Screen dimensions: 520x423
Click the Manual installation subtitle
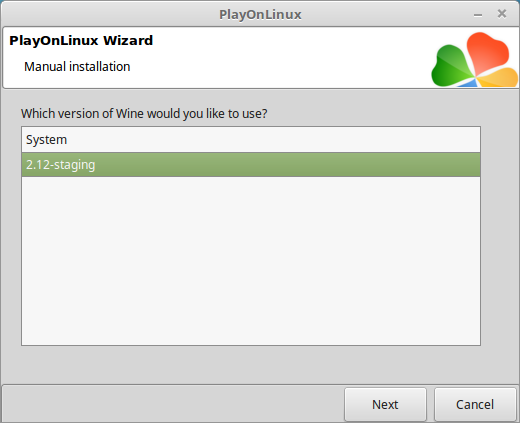pyautogui.click(x=77, y=67)
